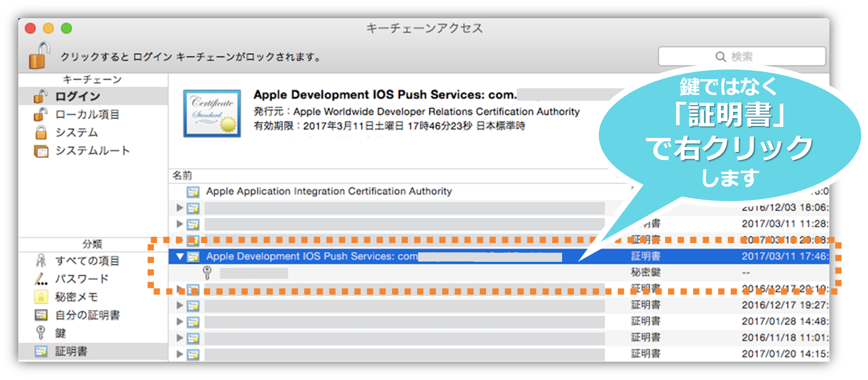Click 証明書 kind cell in row dated 2016/12/17 19:27
This screenshot has width=868, height=380.
[646, 305]
